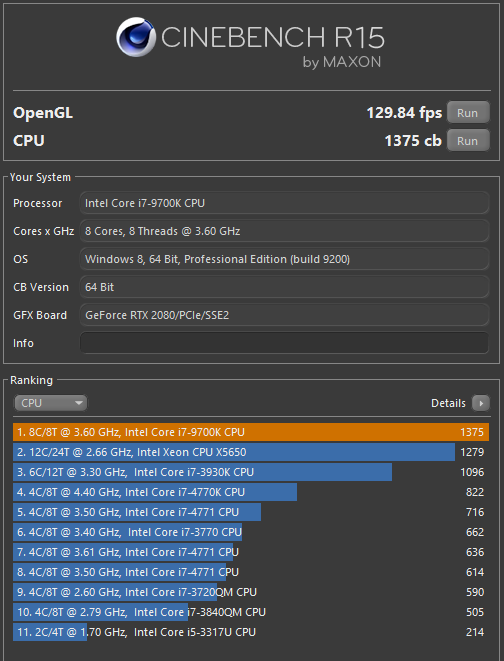Run the CPU benchmark
504x661 pixels.
tap(468, 140)
